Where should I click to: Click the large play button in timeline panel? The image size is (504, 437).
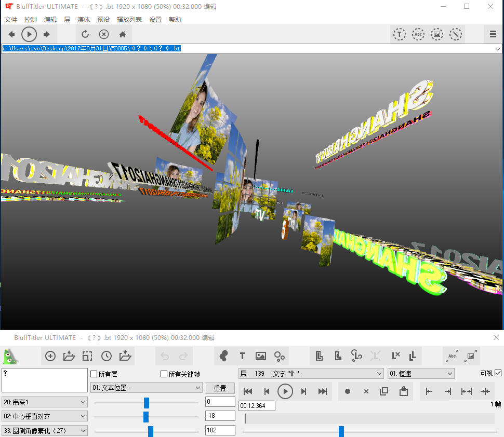(285, 391)
